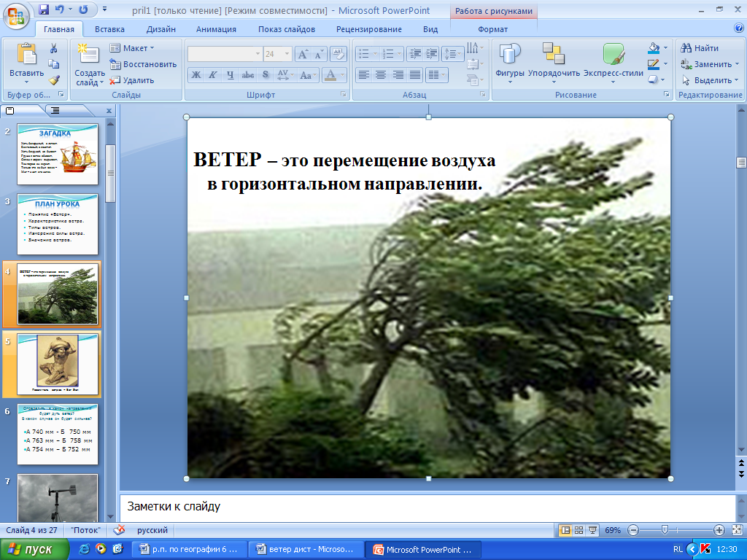Undo the last action
Screen dimensions: 747x560
click(59, 9)
